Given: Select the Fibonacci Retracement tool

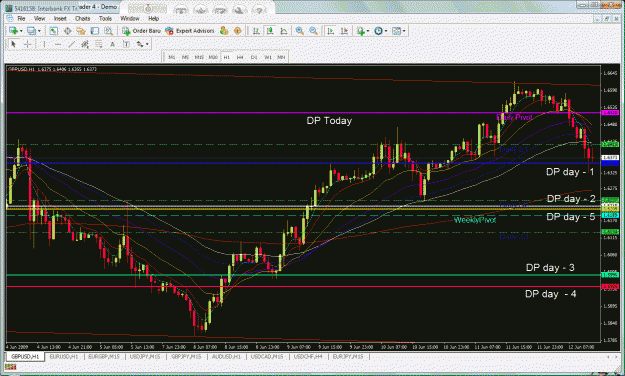Looking at the screenshot, I should coord(98,44).
